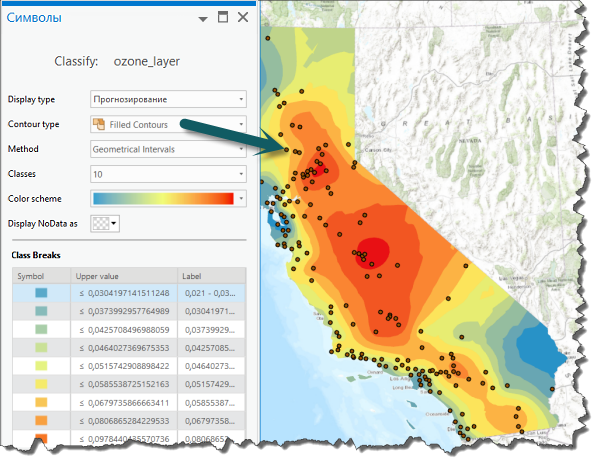
Task: Open the Color scheme gradient picker
Action: tap(167, 198)
